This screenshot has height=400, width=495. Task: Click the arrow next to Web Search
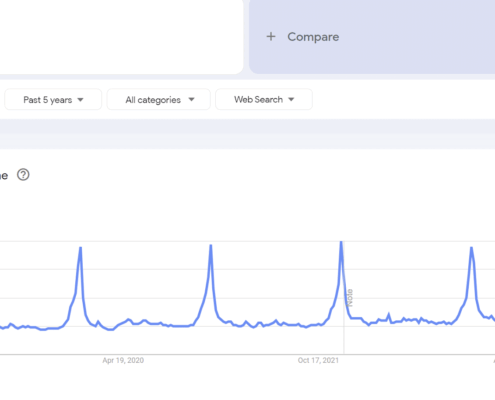[x=291, y=99]
